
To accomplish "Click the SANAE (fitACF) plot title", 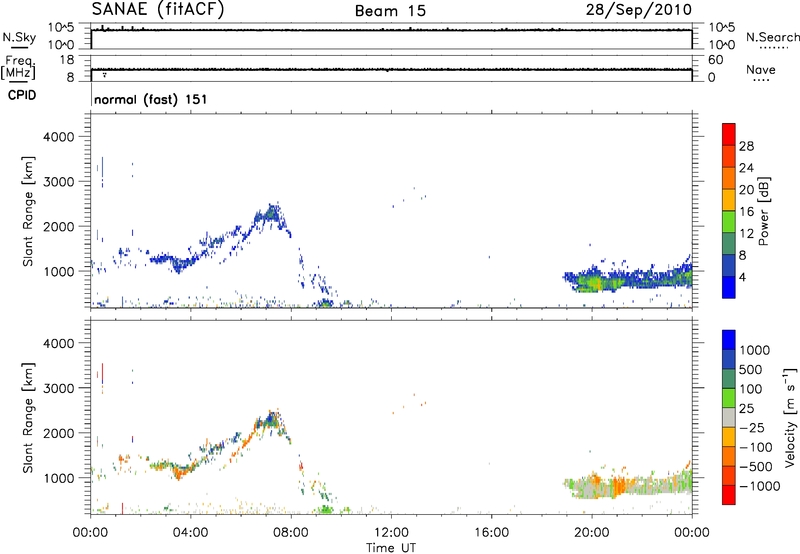I will 158,9.
